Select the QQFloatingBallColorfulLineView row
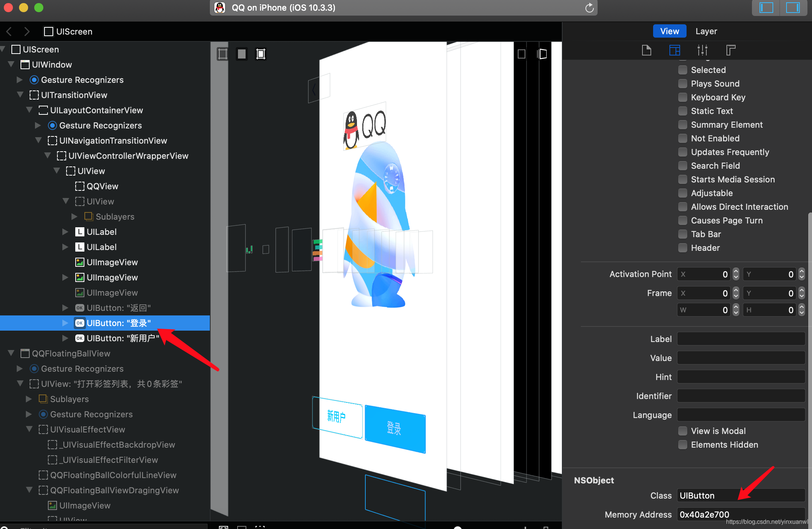The height and width of the screenshot is (529, 812). [x=105, y=475]
